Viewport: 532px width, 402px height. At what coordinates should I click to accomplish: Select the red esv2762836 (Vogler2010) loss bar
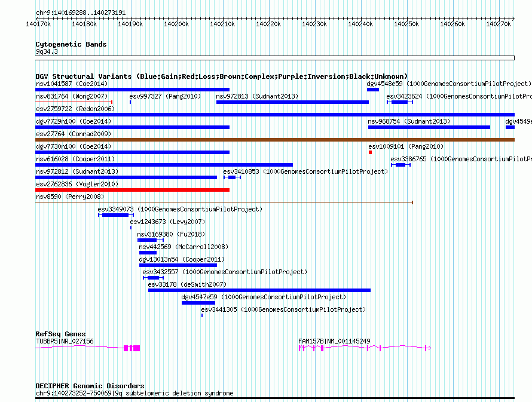[x=132, y=190]
